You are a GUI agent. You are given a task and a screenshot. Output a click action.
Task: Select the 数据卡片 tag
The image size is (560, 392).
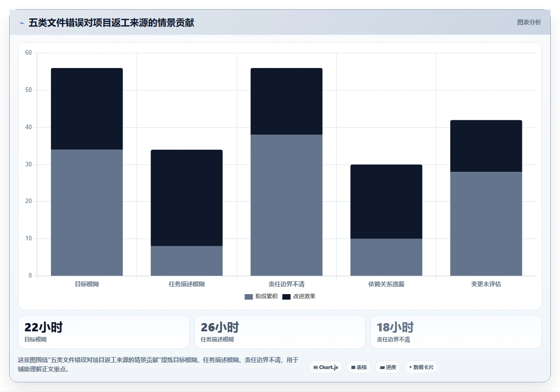(x=421, y=367)
